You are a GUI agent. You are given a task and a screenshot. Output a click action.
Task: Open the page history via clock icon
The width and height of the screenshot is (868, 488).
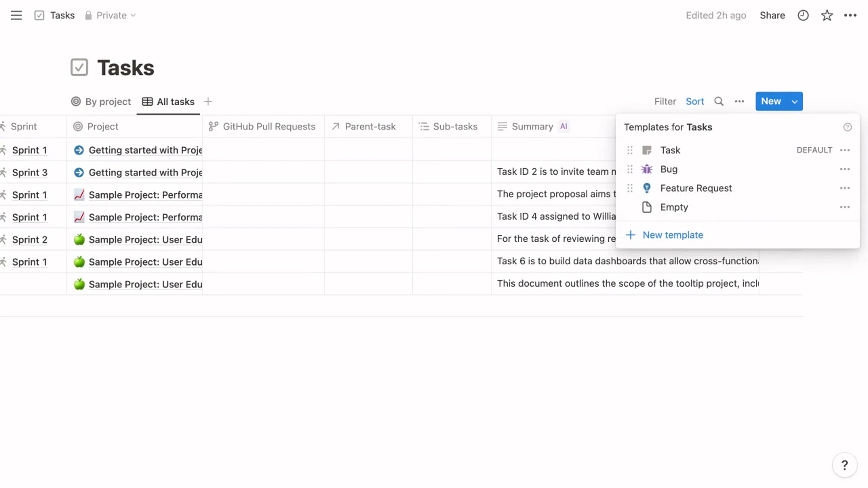click(803, 15)
